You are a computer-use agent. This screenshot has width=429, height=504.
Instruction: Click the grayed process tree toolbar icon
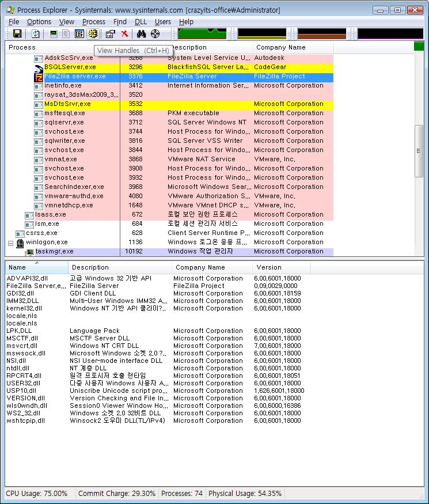click(x=66, y=34)
